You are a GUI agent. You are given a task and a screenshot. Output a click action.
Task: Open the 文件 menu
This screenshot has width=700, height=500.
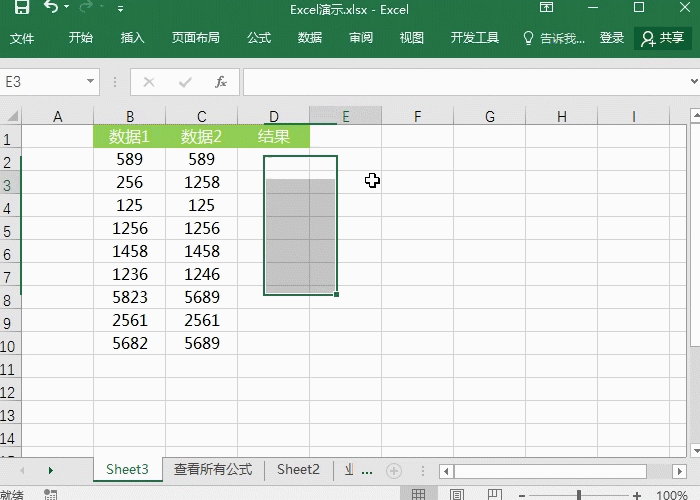(22, 38)
